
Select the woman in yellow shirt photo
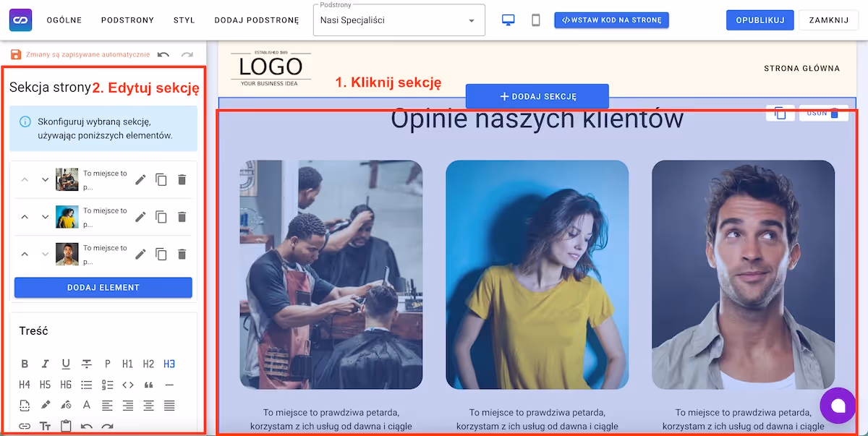tap(537, 275)
